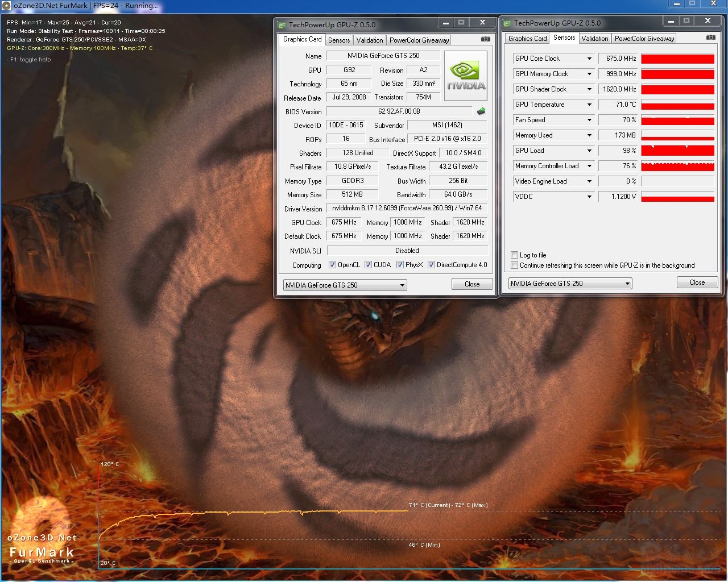Click the Bus Interface value "PCI-E 2.0 x16"
This screenshot has height=582, width=728.
[447, 139]
